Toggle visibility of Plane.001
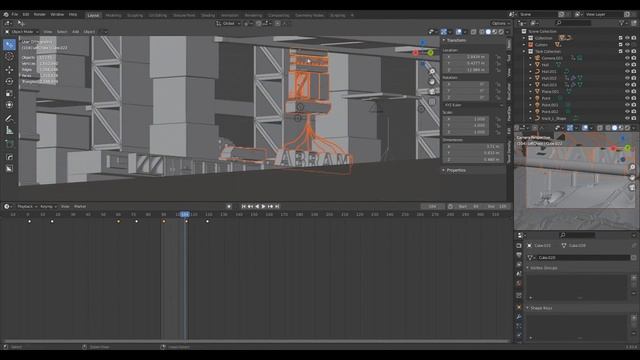Image resolution: width=640 pixels, height=360 pixels. (x=627, y=91)
